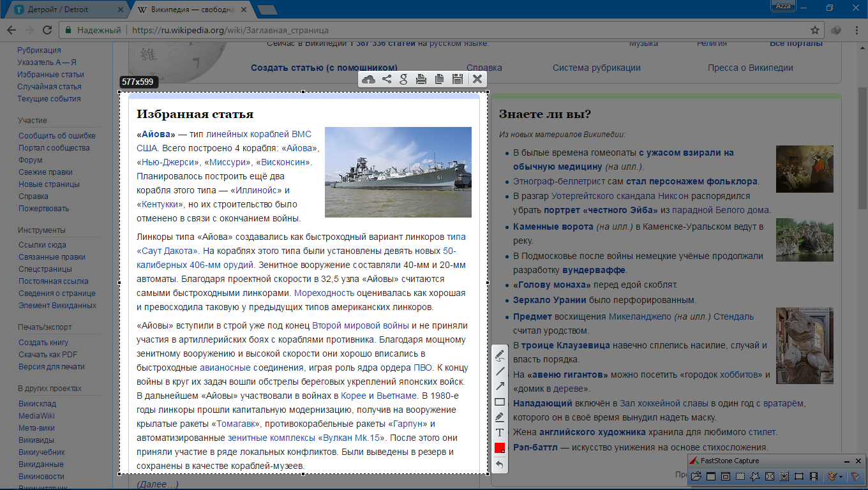Open the Chrome three-dot menu
Viewport: 868px width, 490px height.
coord(857,30)
